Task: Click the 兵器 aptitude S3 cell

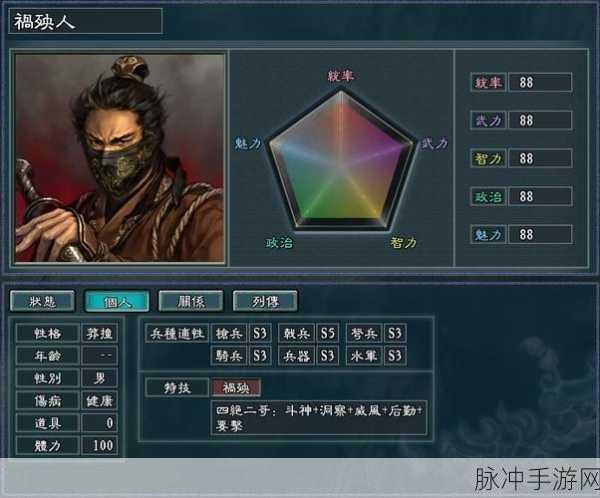Action: (x=328, y=356)
